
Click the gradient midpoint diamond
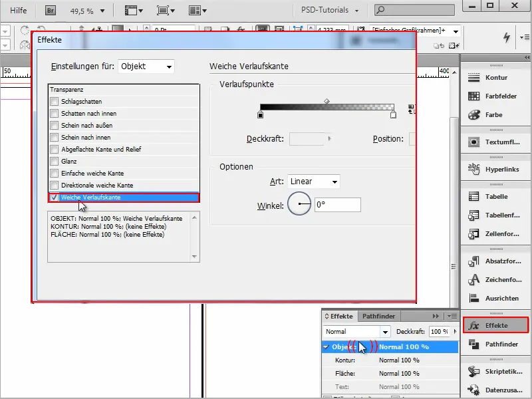[x=327, y=102]
